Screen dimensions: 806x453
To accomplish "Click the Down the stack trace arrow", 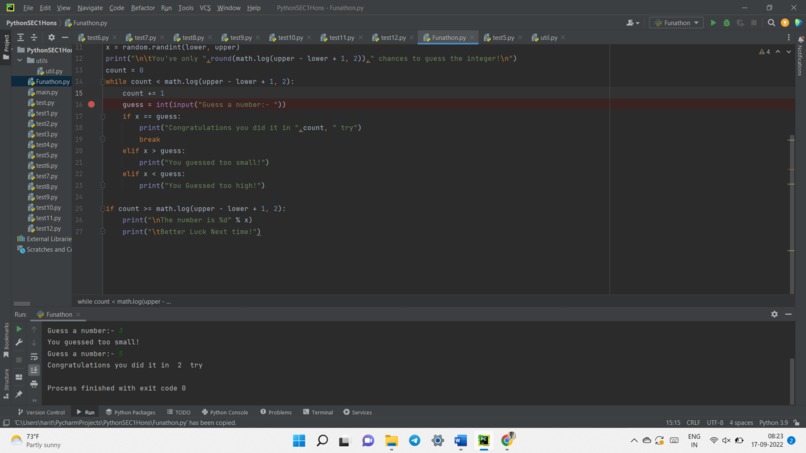I will [x=34, y=342].
